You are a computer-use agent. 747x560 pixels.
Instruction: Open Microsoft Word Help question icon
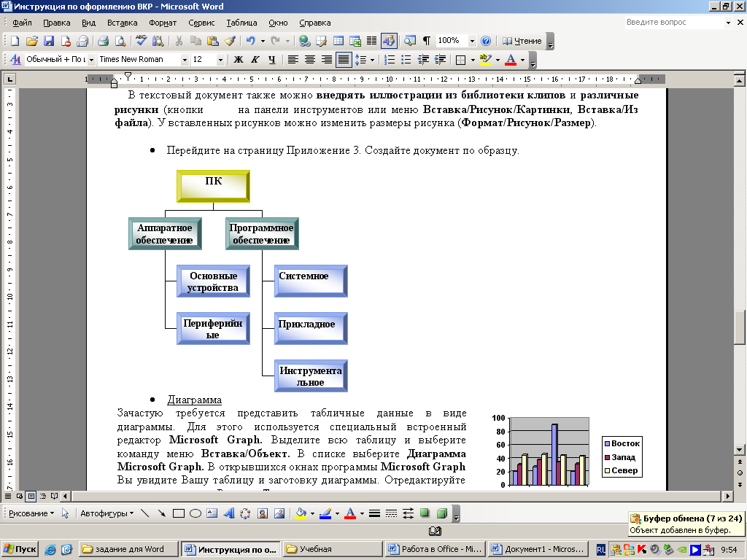tap(485, 41)
